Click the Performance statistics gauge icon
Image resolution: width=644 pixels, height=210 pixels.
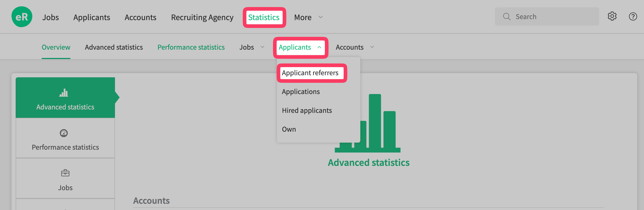click(64, 133)
